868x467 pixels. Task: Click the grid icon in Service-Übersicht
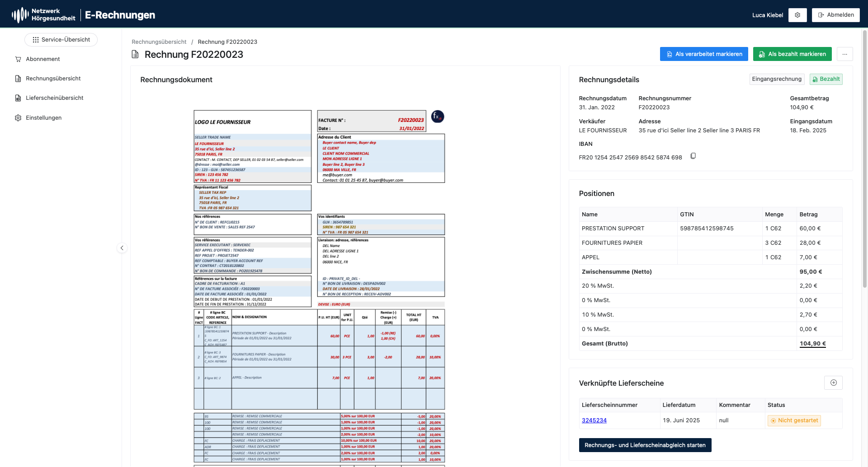[x=36, y=39]
